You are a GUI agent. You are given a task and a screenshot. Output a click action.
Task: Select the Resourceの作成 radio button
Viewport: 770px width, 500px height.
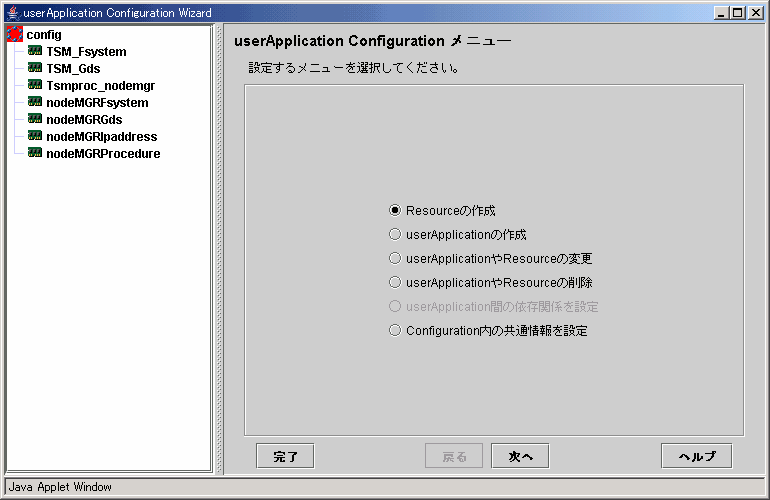coord(395,210)
